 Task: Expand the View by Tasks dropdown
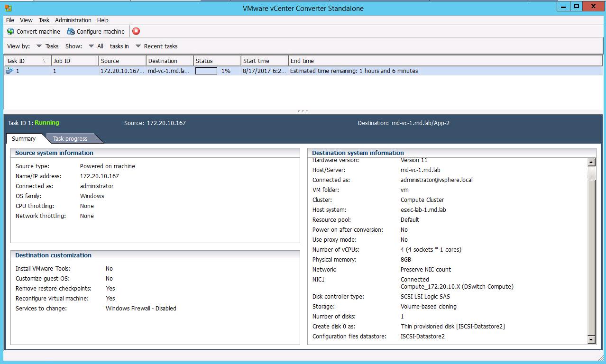click(47, 46)
